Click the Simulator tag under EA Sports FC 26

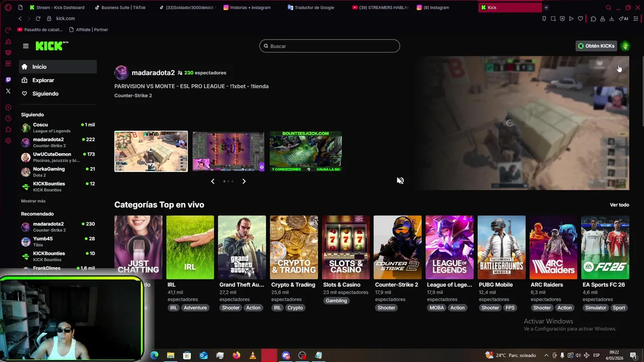point(596,308)
